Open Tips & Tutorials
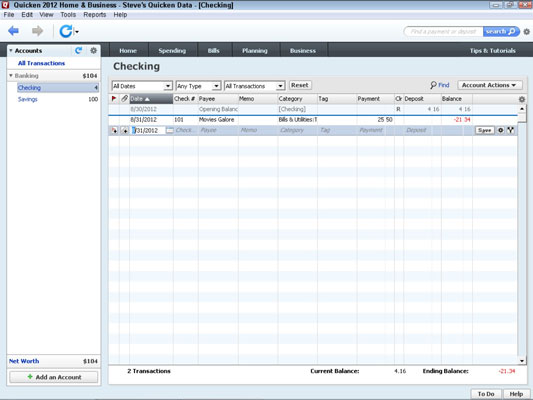 coord(493,51)
